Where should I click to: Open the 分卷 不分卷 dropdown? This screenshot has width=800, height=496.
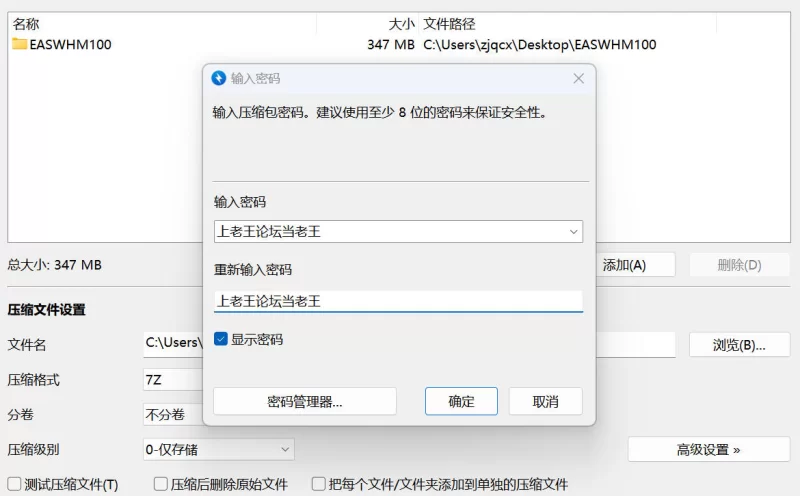pos(173,414)
